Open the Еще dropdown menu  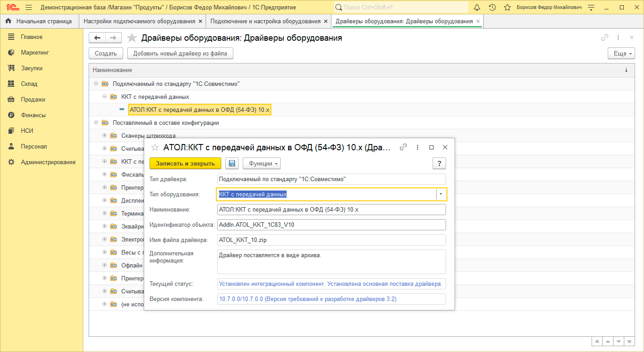coord(621,53)
